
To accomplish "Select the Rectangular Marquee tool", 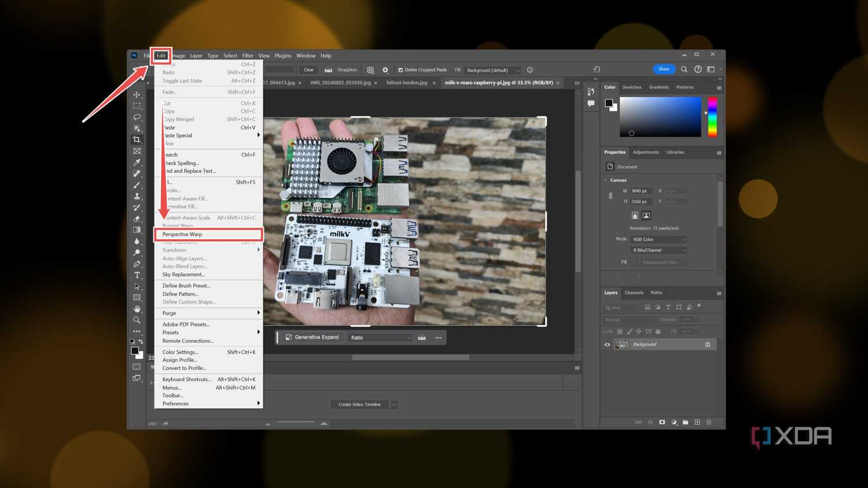I will tap(137, 106).
